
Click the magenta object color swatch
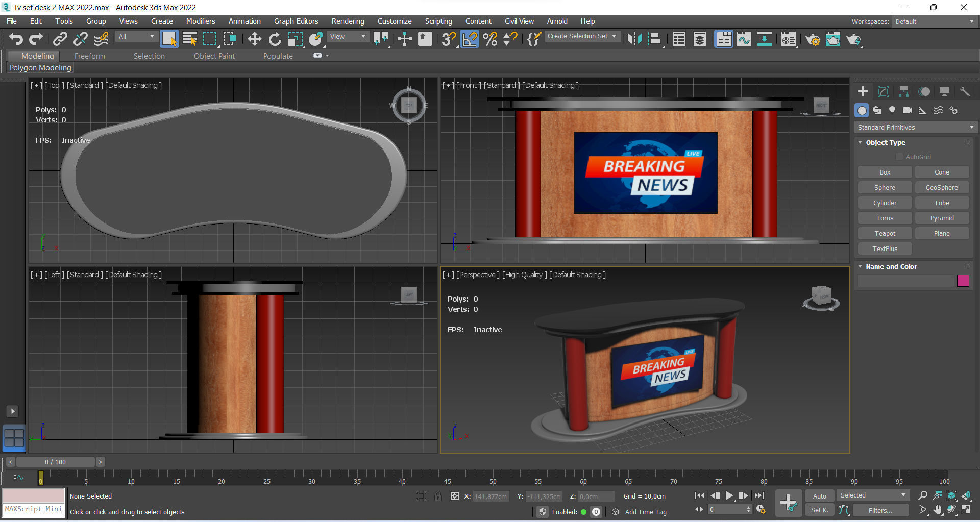click(x=963, y=281)
